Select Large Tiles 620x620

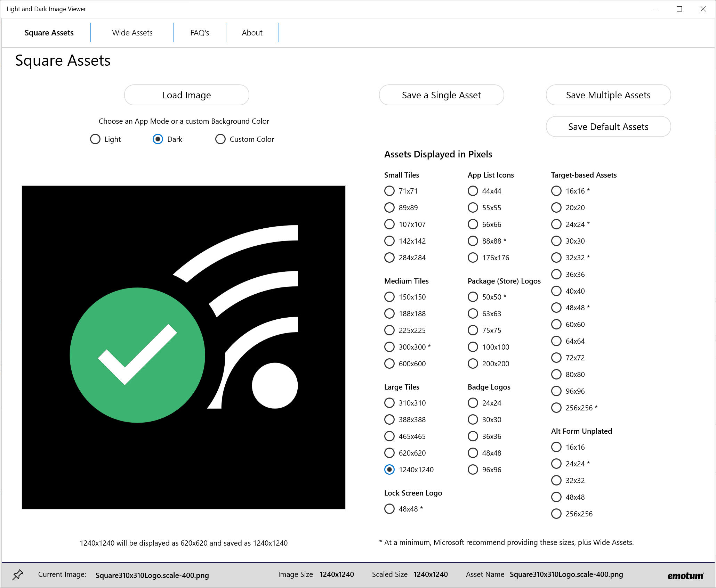point(405,453)
